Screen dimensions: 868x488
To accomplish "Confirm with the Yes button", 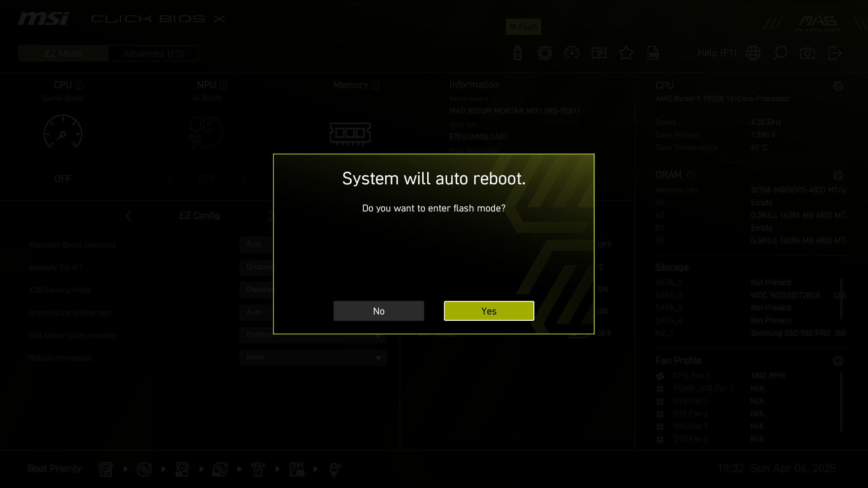I will pyautogui.click(x=489, y=311).
